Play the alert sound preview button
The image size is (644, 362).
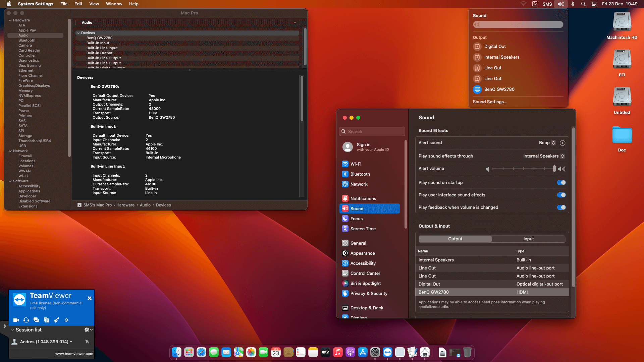(x=562, y=143)
